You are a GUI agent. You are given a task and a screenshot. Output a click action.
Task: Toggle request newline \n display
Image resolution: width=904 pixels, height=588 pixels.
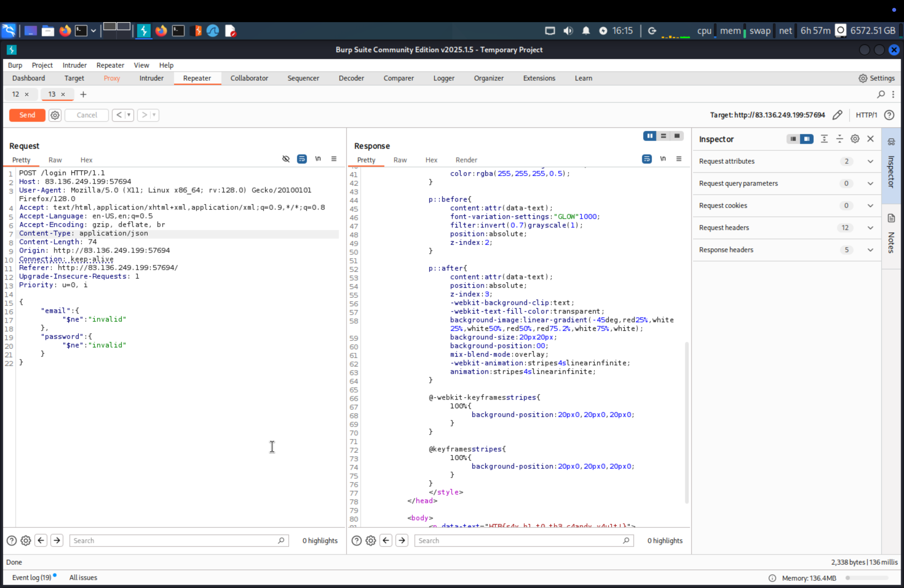click(x=318, y=159)
